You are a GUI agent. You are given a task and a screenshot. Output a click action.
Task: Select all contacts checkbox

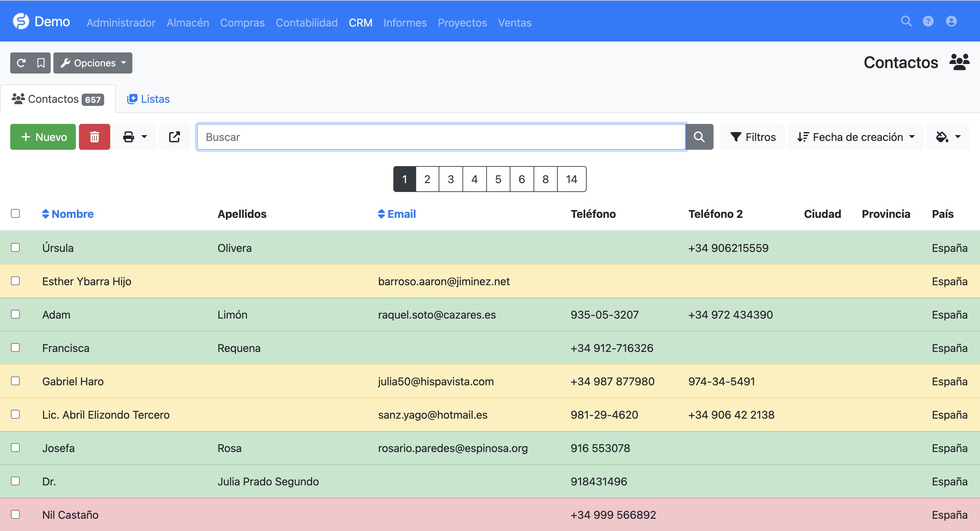pos(15,213)
